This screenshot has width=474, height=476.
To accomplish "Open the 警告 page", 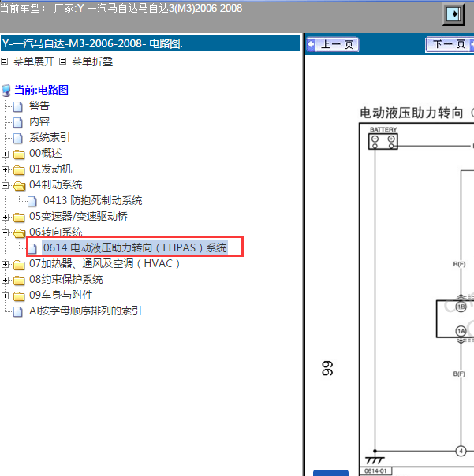I will pos(39,106).
